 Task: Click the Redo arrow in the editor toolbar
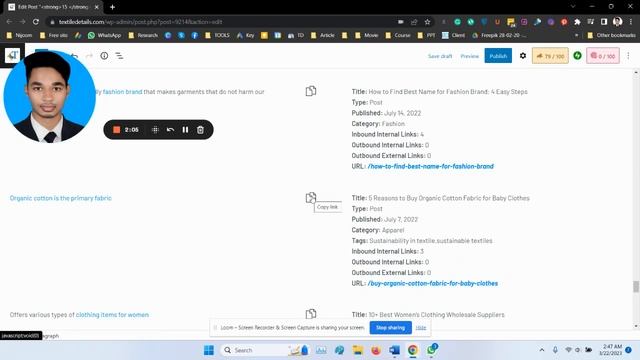pos(89,56)
